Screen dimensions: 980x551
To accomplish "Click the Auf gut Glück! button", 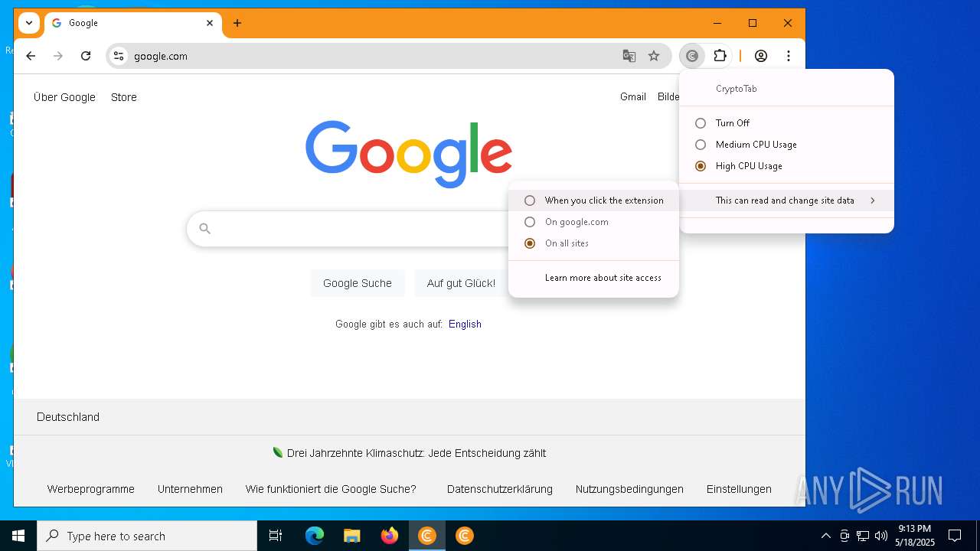I will point(461,283).
